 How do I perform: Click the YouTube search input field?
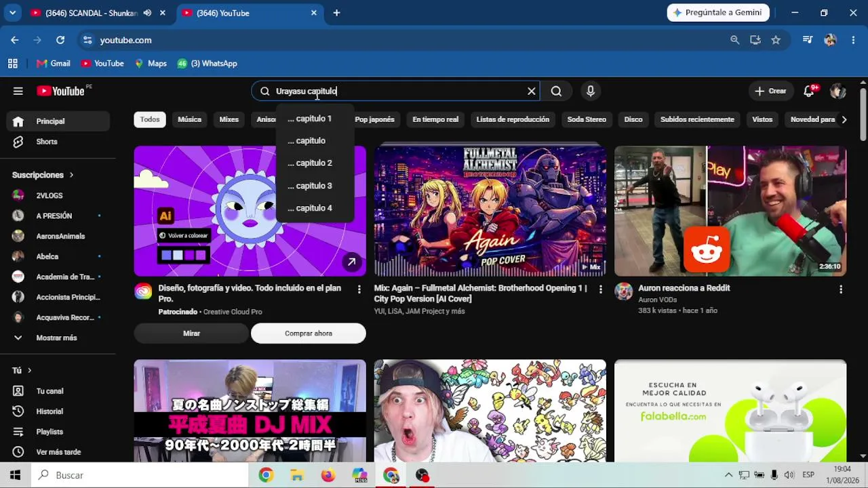[397, 91]
